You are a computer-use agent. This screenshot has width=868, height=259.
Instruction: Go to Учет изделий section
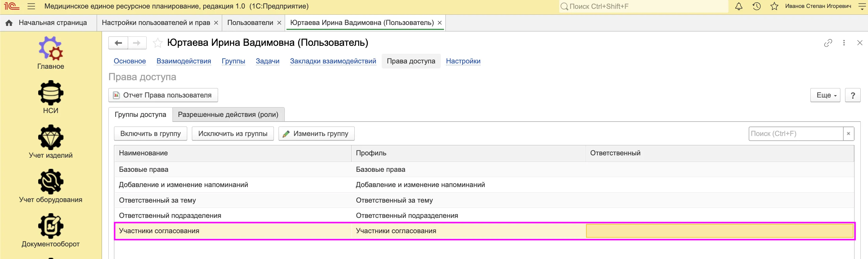point(51,137)
